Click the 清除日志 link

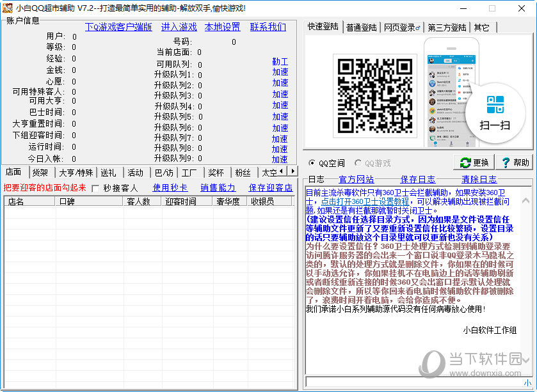[x=479, y=179]
